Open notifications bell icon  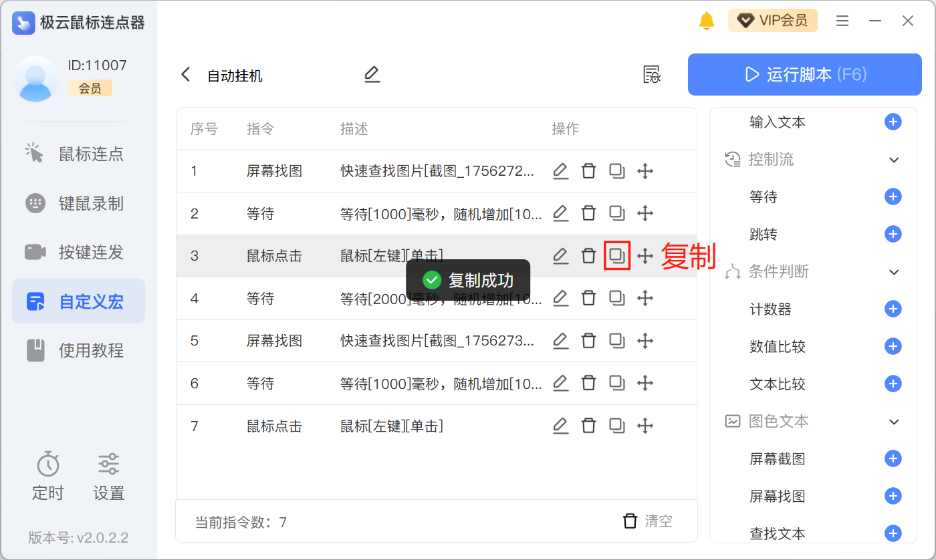[707, 21]
